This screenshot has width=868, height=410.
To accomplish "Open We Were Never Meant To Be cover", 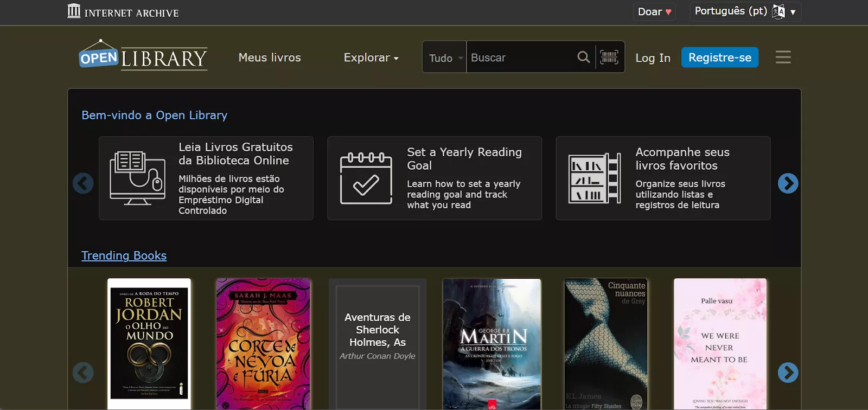I will [720, 344].
